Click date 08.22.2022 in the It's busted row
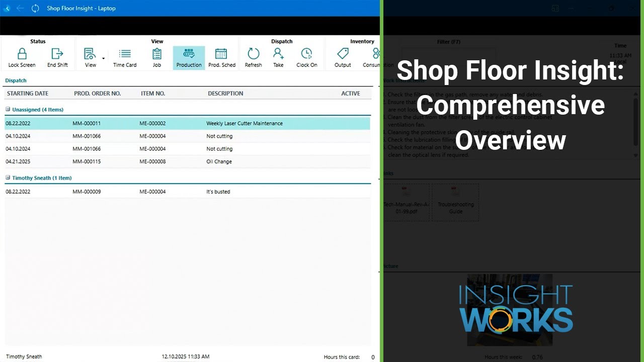The image size is (644, 362). (18, 192)
